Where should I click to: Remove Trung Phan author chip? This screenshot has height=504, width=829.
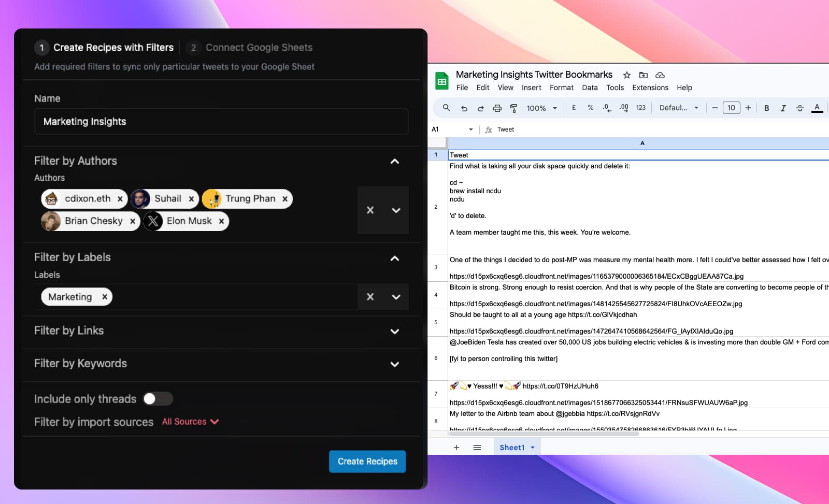pyautogui.click(x=285, y=199)
